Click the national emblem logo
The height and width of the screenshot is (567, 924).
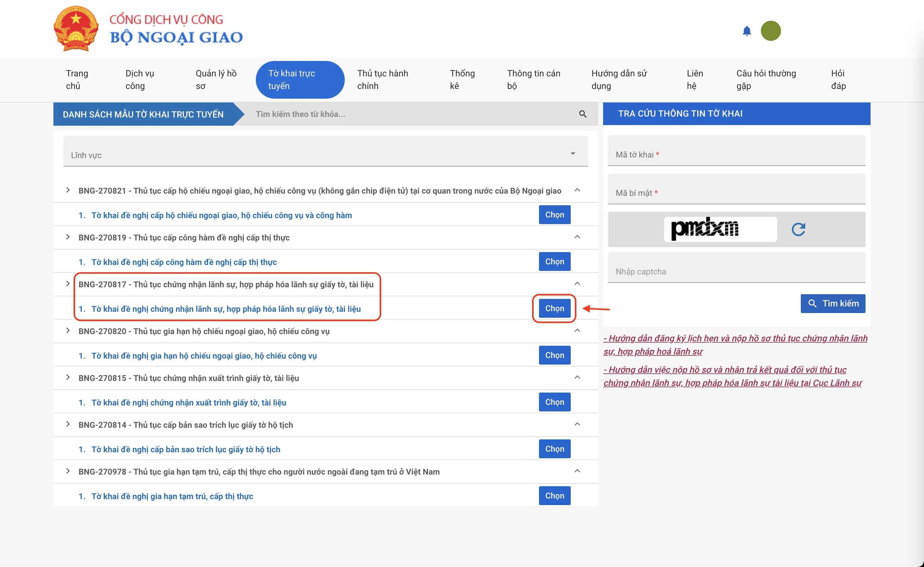coord(76,29)
